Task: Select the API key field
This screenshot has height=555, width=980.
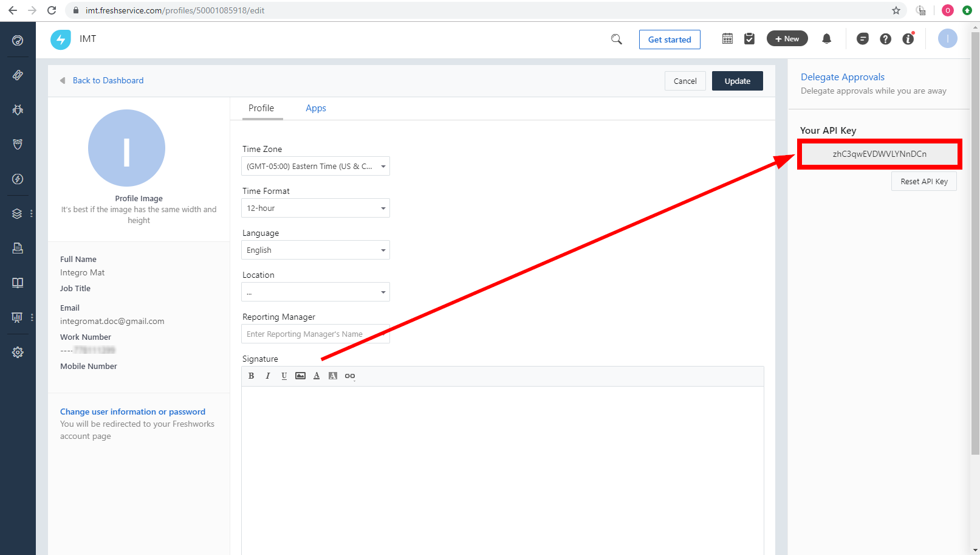Action: pyautogui.click(x=879, y=154)
